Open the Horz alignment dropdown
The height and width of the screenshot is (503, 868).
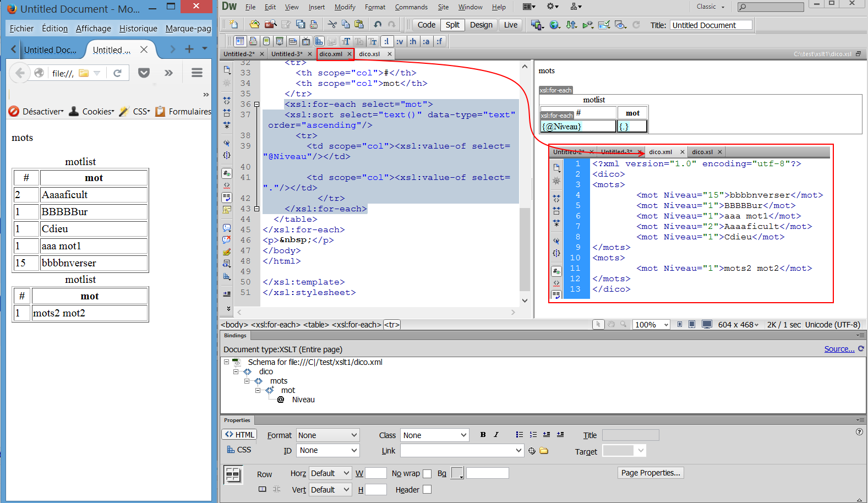[330, 473]
